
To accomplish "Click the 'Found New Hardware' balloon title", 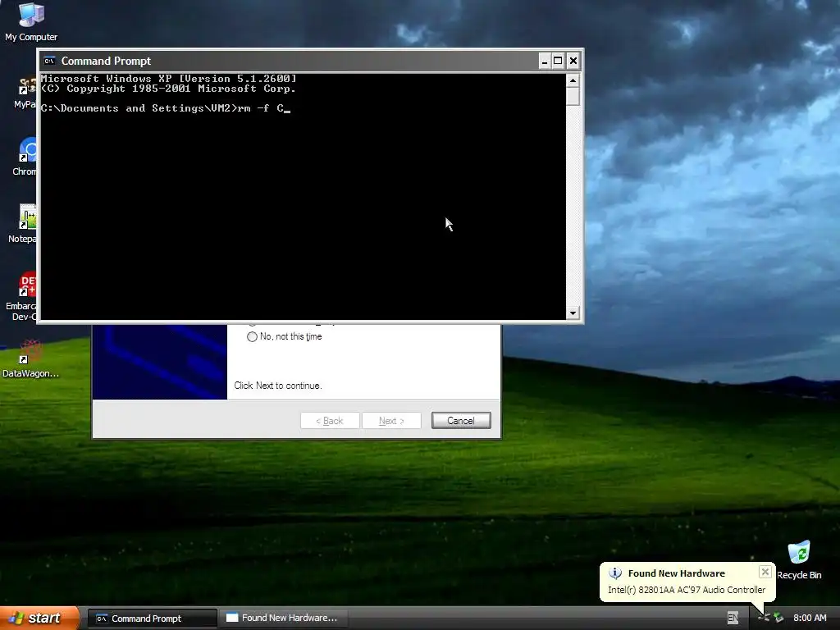I will pos(677,573).
